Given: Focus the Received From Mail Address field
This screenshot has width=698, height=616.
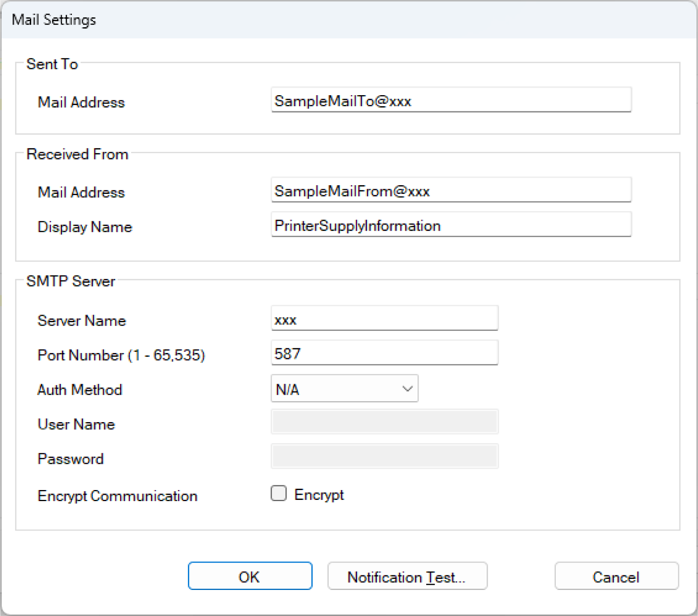Looking at the screenshot, I should pos(451,190).
